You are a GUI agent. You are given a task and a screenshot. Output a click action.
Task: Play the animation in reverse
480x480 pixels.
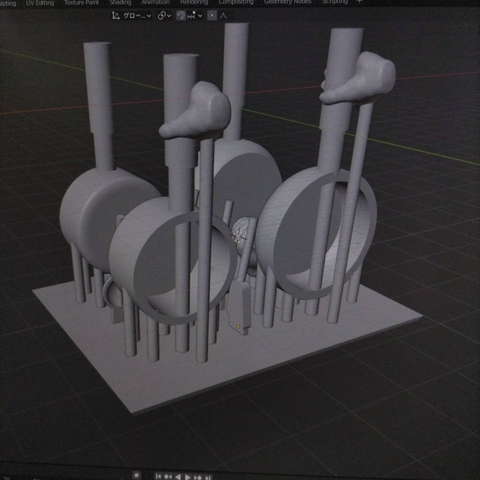(178, 477)
